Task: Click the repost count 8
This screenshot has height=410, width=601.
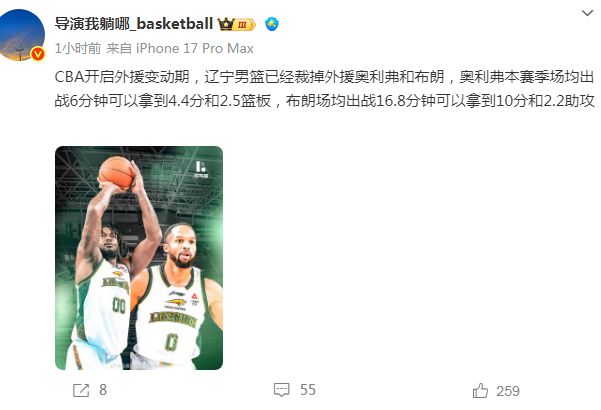Action: click(103, 390)
